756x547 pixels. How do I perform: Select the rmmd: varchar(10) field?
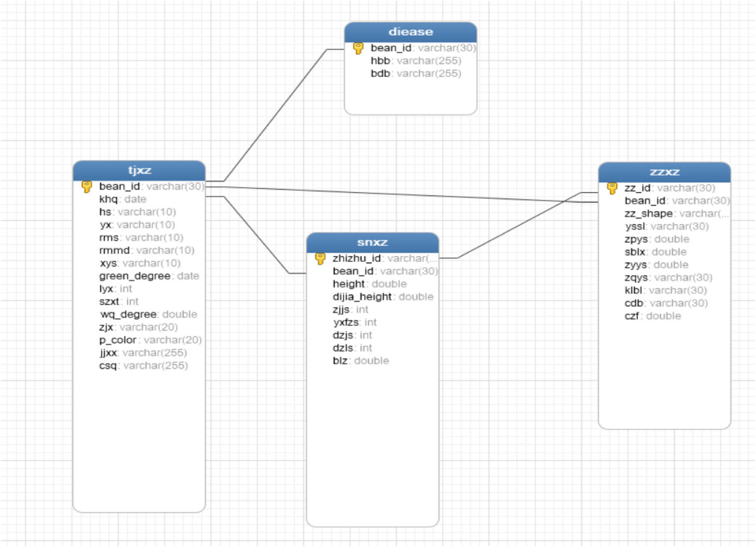tap(147, 251)
